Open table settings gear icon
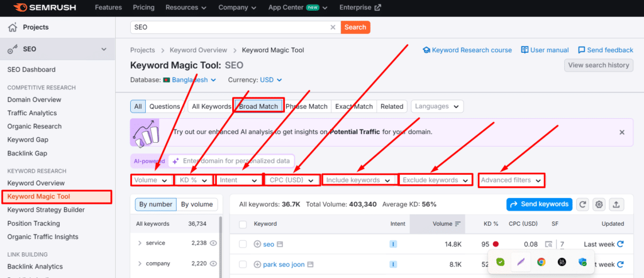 pos(599,204)
